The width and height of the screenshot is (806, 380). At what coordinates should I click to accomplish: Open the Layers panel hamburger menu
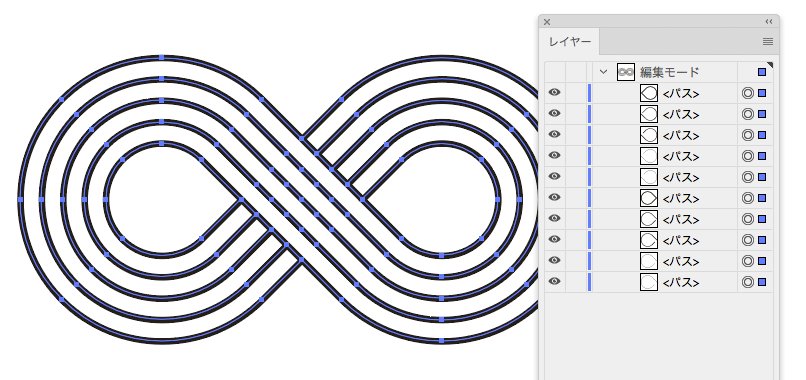click(767, 42)
